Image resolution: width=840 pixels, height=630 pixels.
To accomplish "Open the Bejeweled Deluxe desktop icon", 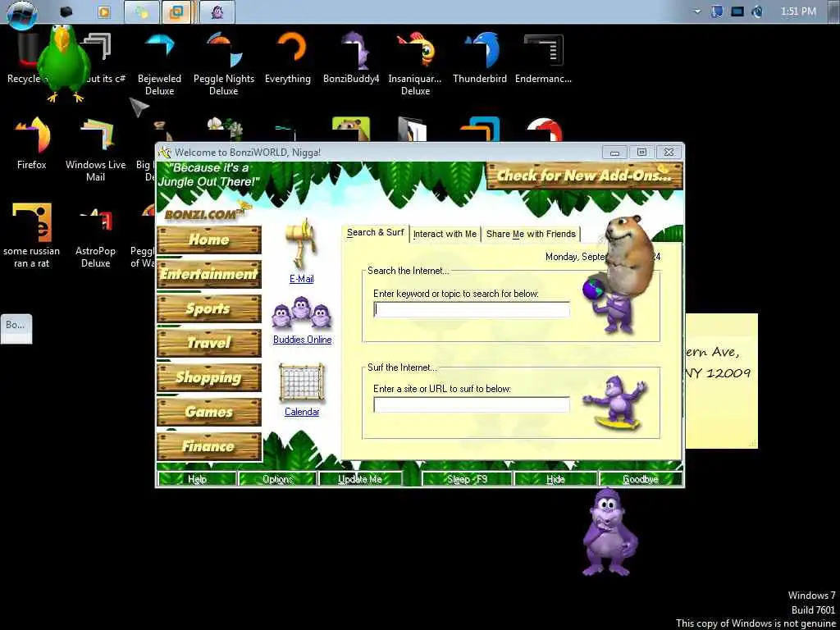I will (159, 63).
